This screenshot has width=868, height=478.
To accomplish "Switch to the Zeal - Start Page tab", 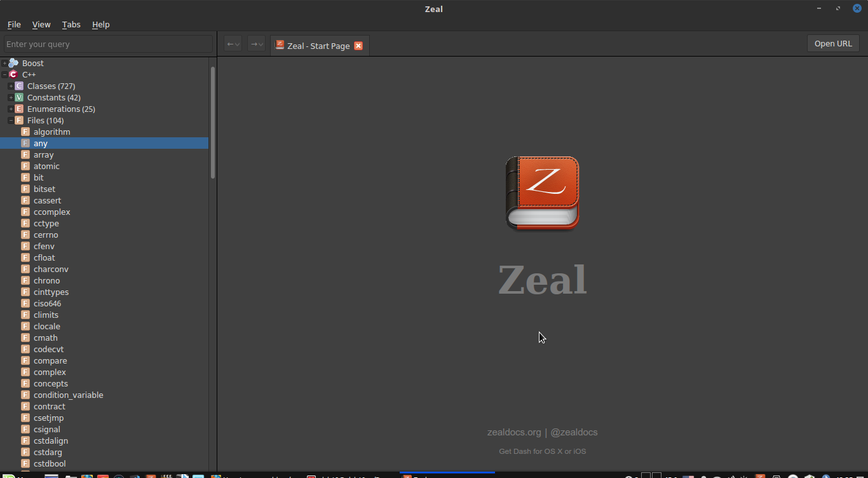I will click(318, 46).
